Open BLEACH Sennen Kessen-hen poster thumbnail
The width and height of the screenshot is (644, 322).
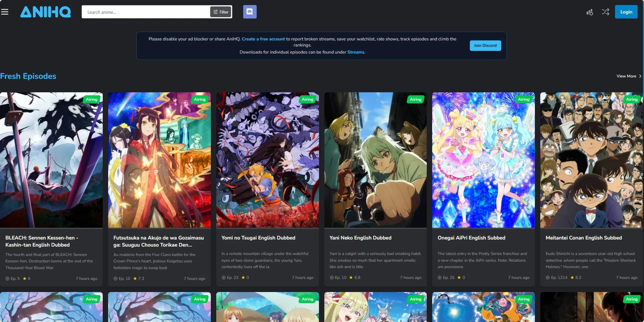51,160
